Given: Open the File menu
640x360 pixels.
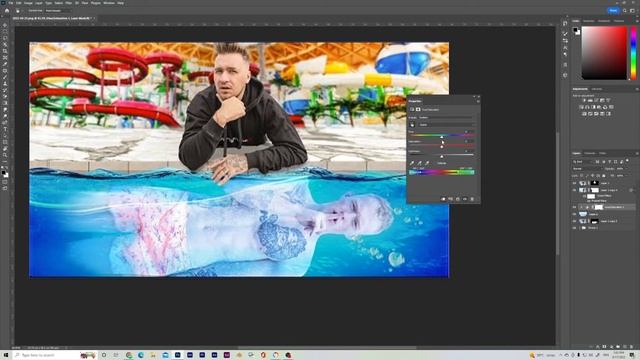Looking at the screenshot, I should pyautogui.click(x=11, y=3).
